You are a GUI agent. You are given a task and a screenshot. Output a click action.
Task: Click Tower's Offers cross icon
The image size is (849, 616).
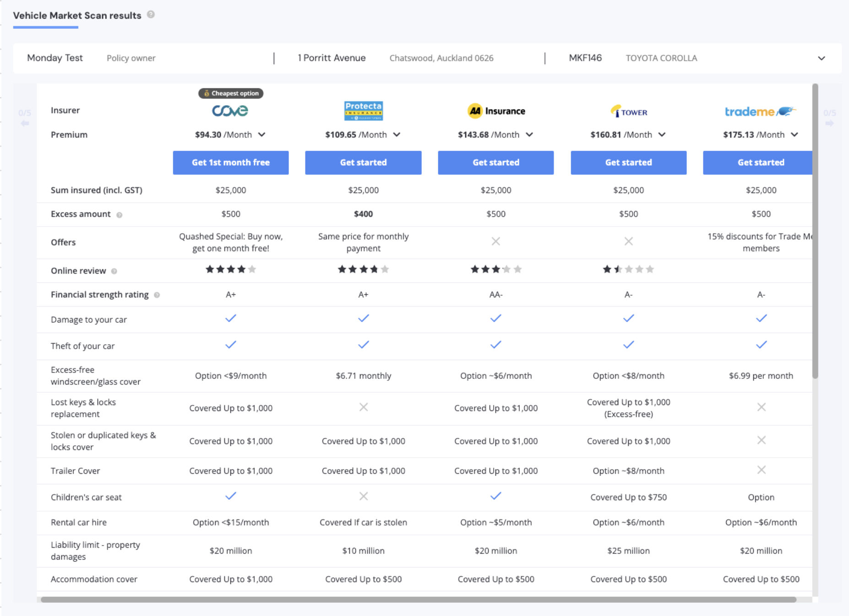(628, 241)
